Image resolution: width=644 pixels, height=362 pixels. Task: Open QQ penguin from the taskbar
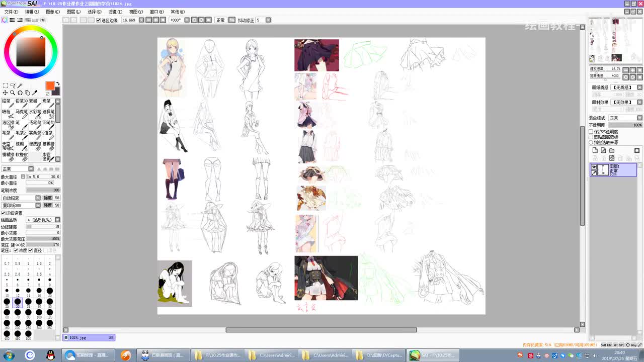click(50, 355)
